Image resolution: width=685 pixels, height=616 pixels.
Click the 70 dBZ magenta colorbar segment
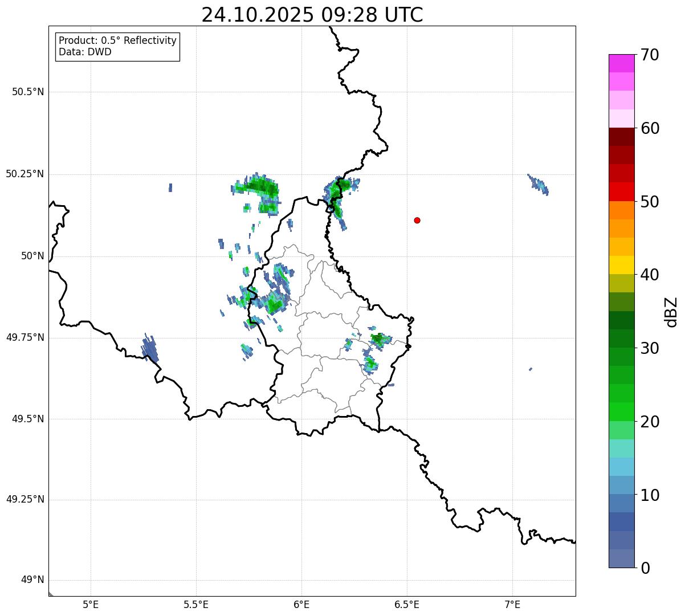621,63
